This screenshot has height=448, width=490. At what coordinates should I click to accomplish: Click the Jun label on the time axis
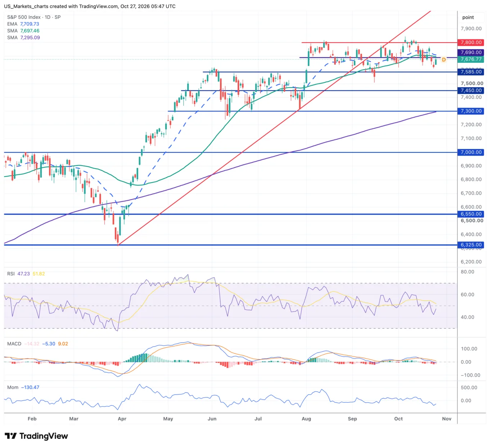coord(212,419)
